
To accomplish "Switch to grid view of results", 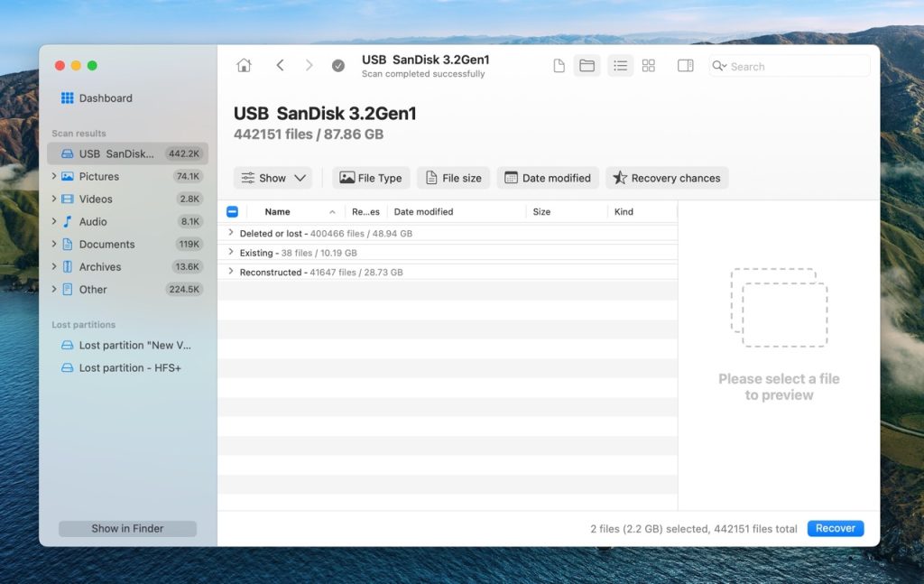I will [x=649, y=65].
